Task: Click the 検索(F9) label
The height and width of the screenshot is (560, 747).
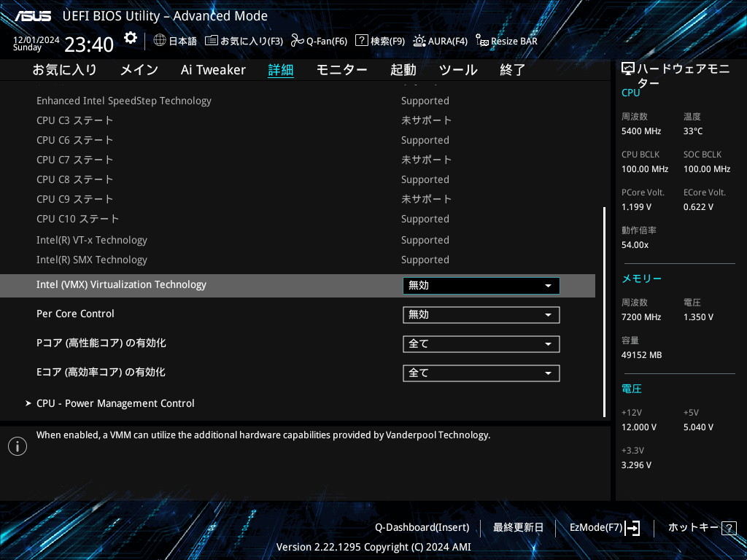Action: (388, 42)
